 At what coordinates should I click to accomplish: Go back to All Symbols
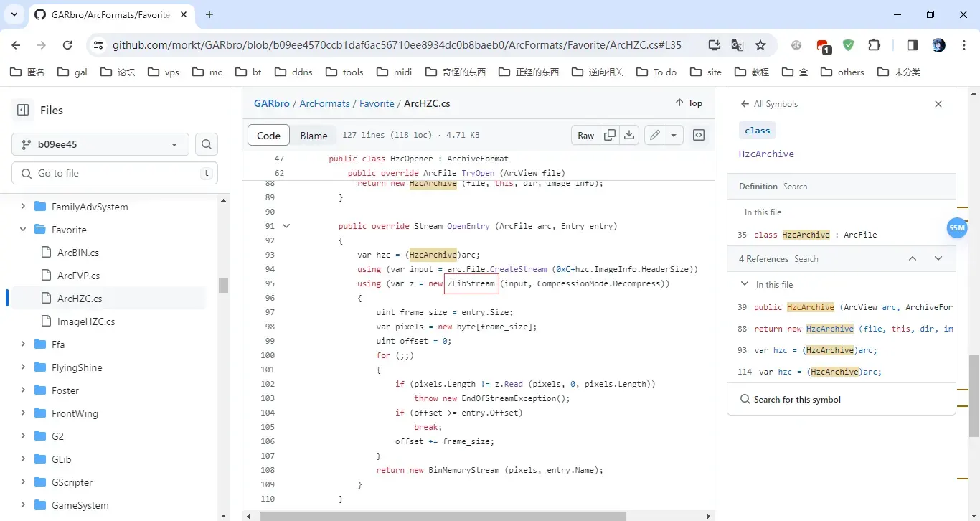coord(769,104)
